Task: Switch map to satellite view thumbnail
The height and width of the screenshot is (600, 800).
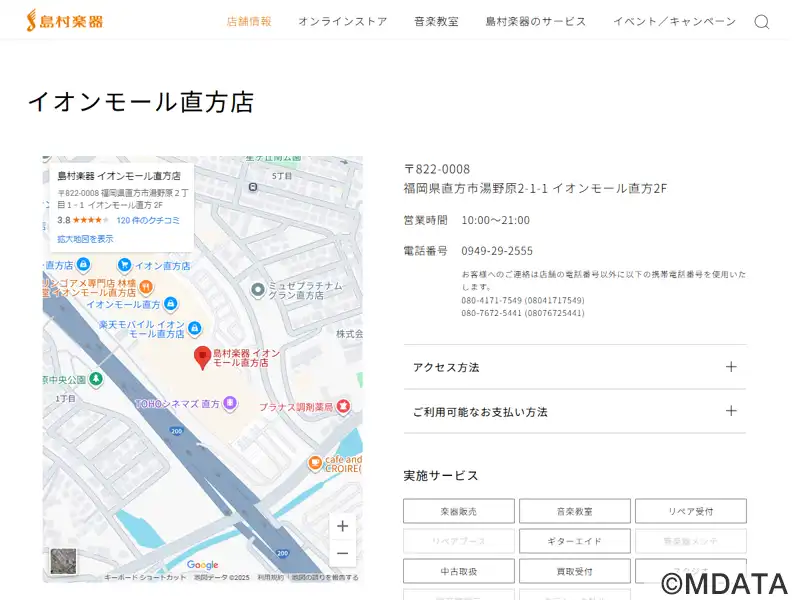Action: click(63, 561)
